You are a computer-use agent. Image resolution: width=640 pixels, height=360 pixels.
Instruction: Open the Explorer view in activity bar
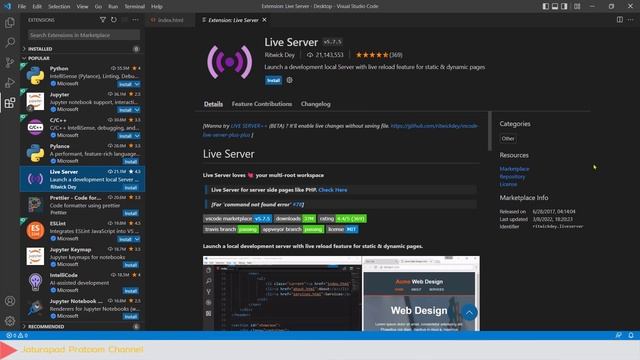(x=10, y=23)
